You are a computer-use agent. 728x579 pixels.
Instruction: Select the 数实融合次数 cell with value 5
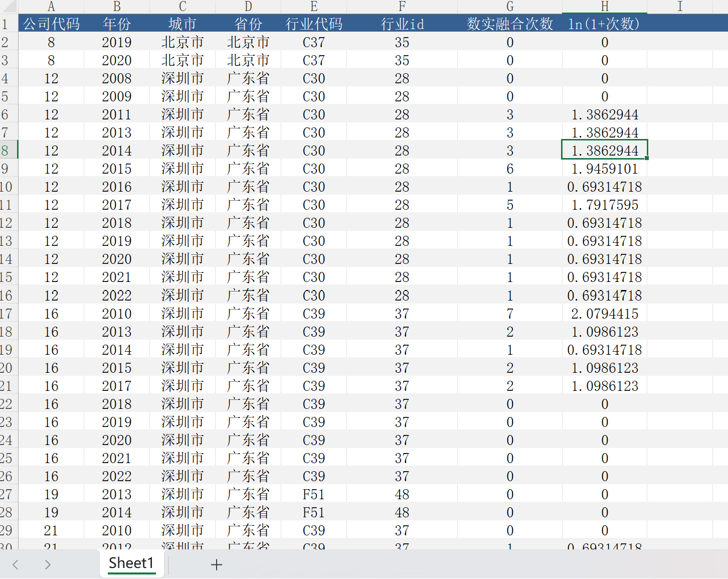click(x=510, y=205)
